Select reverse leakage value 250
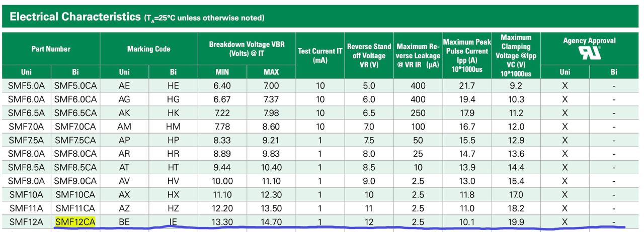The width and height of the screenshot is (644, 232). [418, 113]
